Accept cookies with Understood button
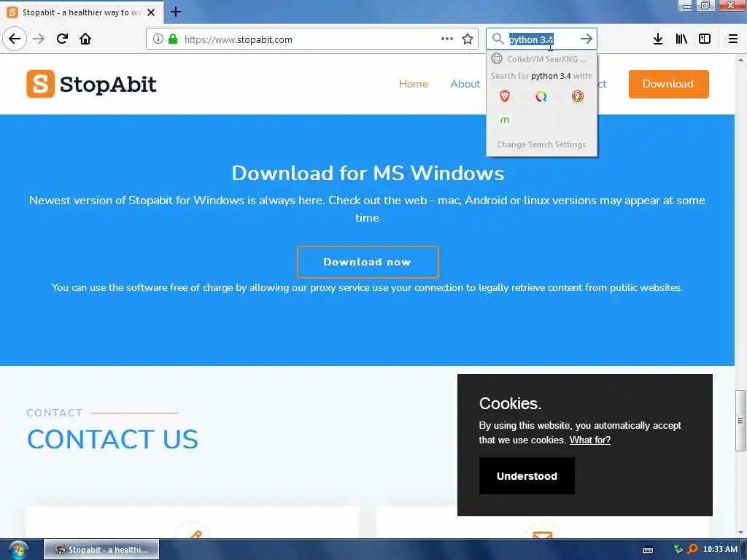The width and height of the screenshot is (747, 560). (x=527, y=475)
